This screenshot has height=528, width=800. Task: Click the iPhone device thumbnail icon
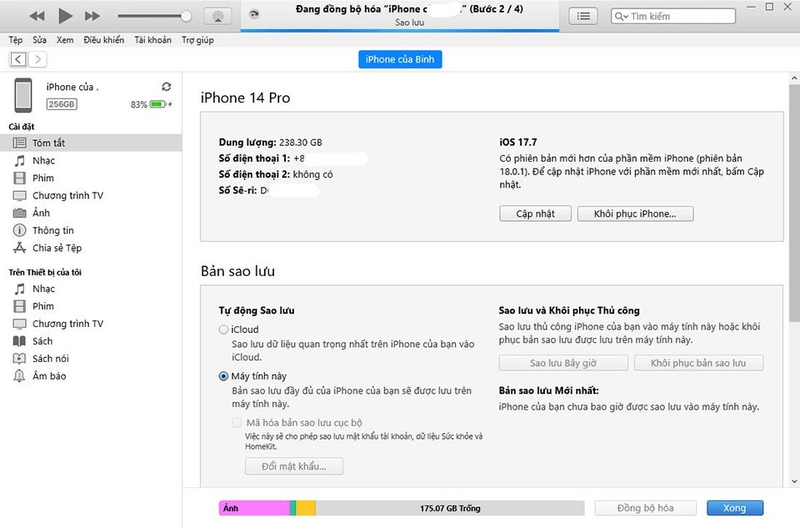tap(23, 95)
